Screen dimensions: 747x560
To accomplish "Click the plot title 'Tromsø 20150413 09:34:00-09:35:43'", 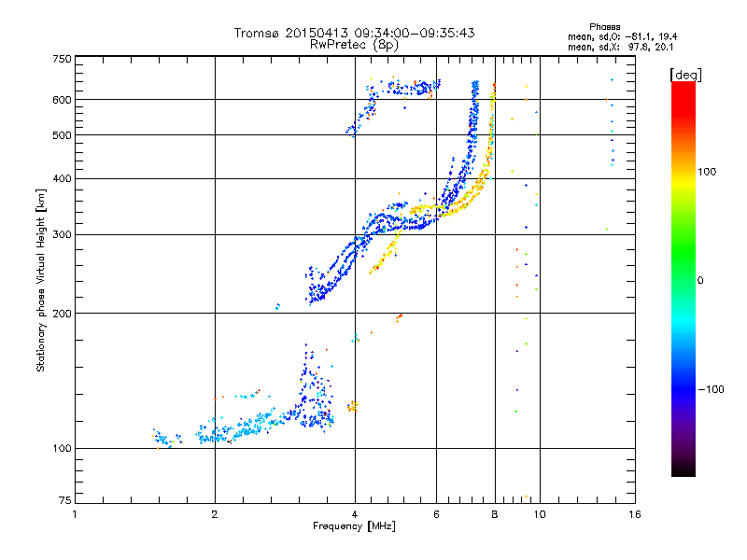I will (x=354, y=33).
